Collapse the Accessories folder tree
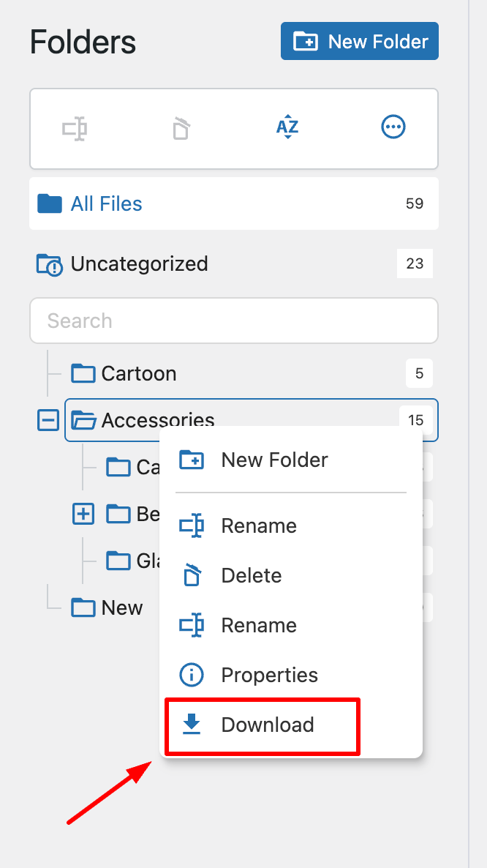487x868 pixels. [x=48, y=420]
